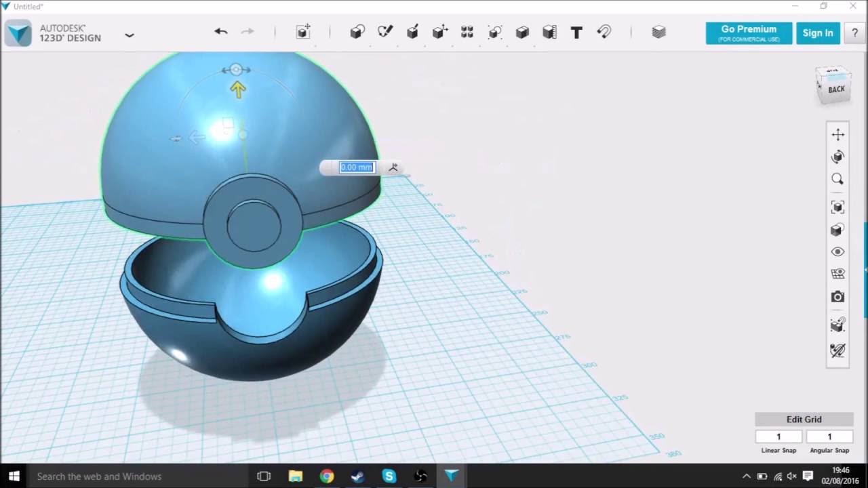Image resolution: width=868 pixels, height=488 pixels.
Task: Click the Autodesk 123D Design logo
Action: click(x=18, y=33)
